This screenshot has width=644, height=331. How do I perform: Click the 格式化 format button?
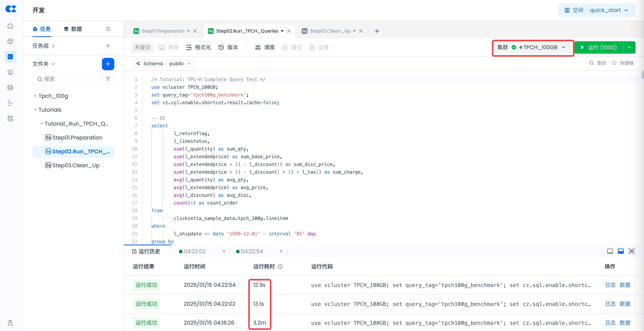(x=198, y=47)
